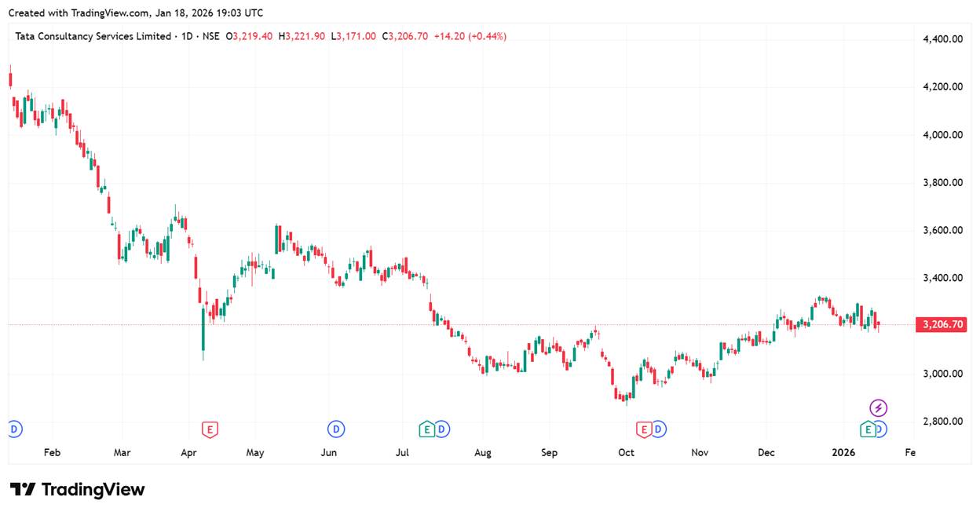
Task: Click the October dividend marker
Action: 659,429
